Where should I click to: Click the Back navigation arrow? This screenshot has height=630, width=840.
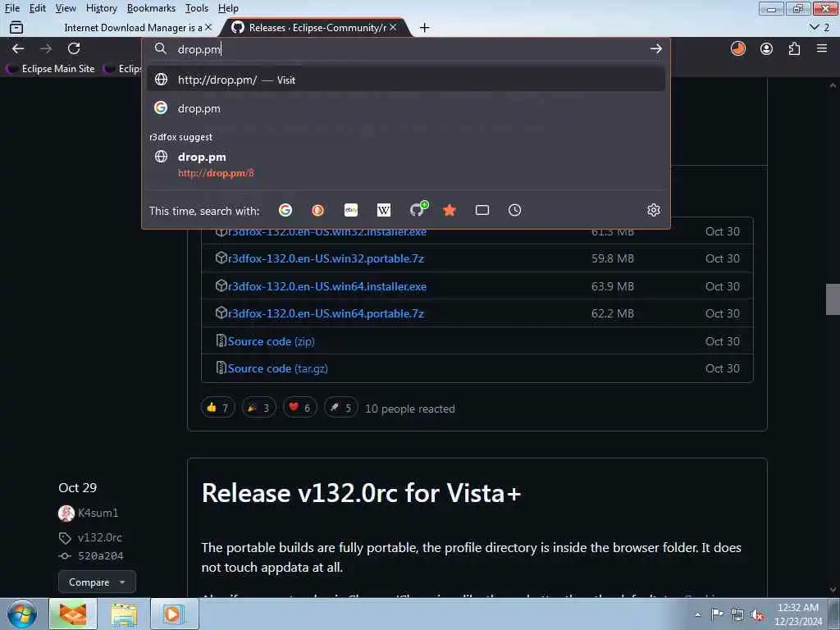[18, 48]
